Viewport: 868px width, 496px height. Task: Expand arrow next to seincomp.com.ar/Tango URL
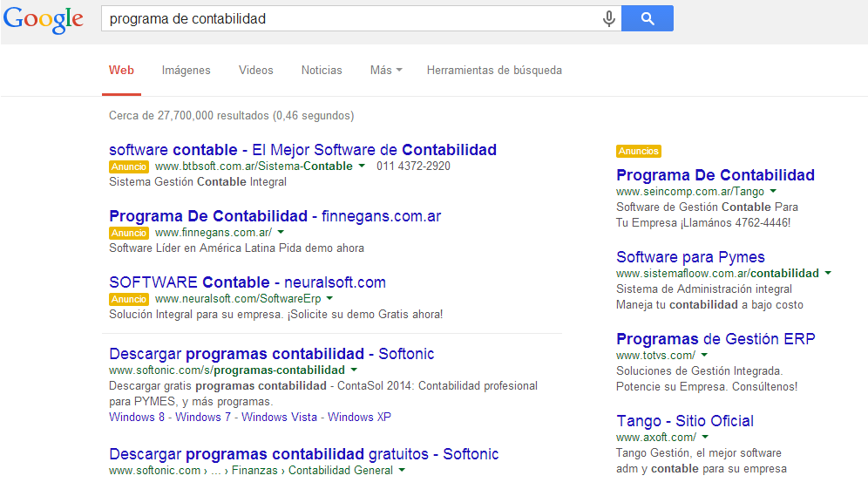click(773, 191)
